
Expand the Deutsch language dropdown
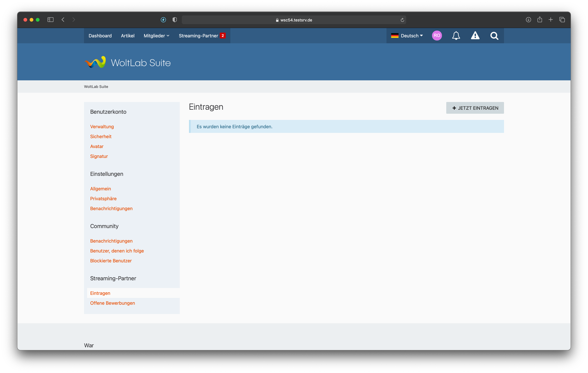click(407, 36)
